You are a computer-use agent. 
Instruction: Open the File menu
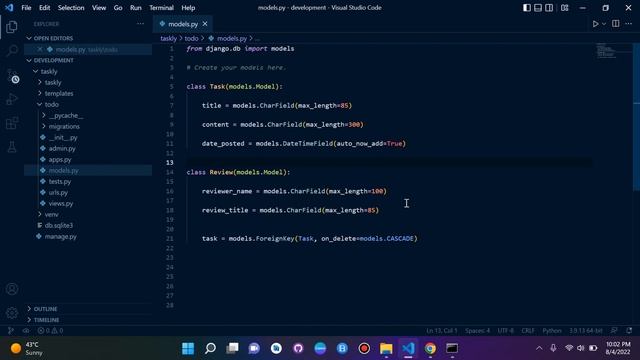click(x=26, y=8)
